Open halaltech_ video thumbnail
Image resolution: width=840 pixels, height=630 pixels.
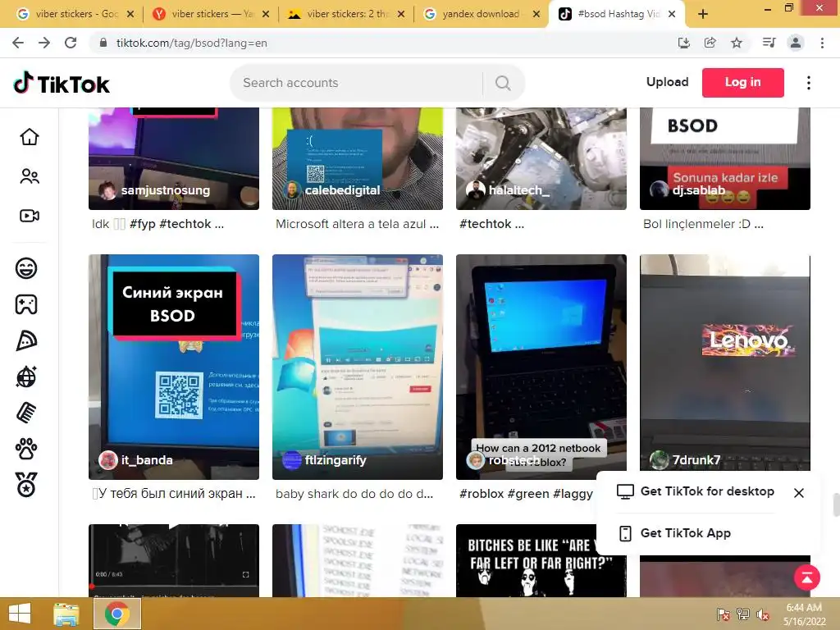[x=541, y=158]
